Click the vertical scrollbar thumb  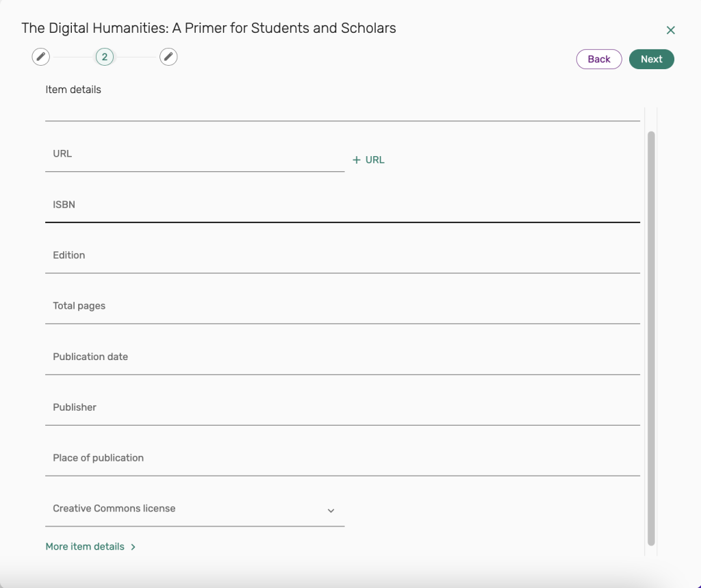coord(651,335)
